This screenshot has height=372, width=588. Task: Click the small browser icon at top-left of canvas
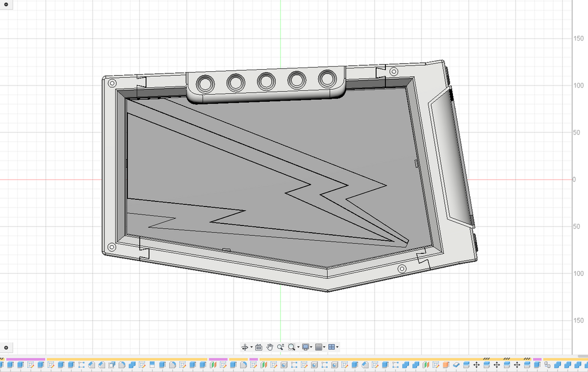(7, 5)
